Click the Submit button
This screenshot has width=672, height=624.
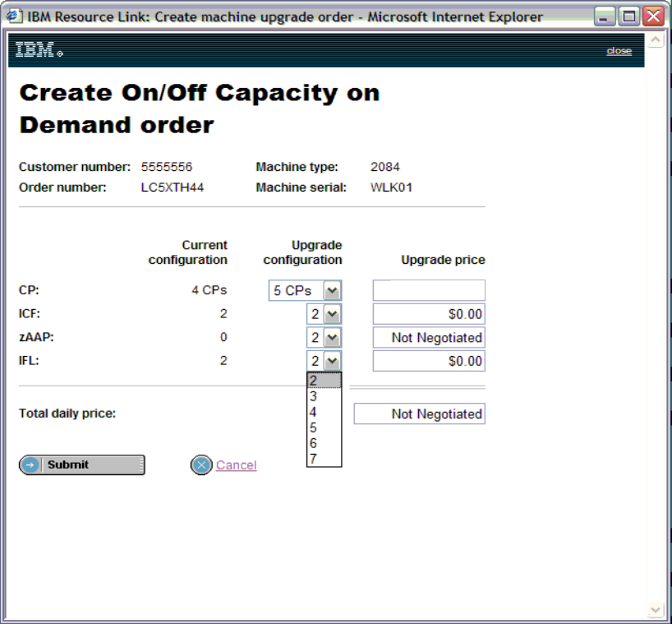82,465
